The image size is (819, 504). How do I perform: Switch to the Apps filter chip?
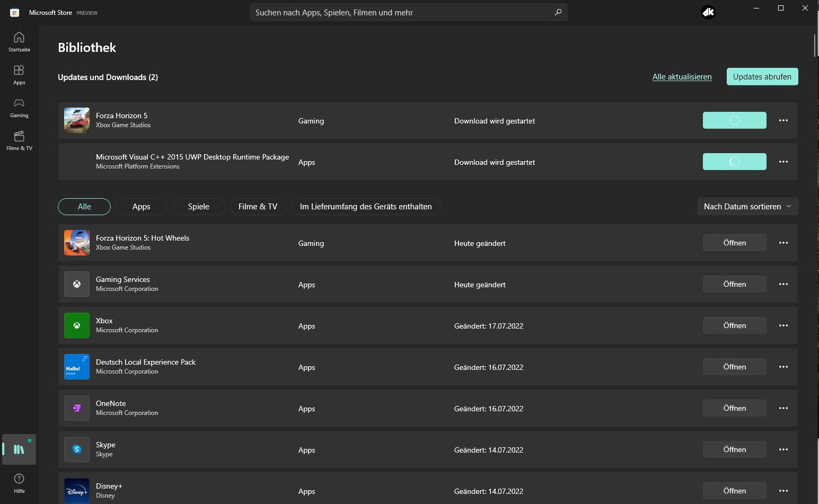142,207
